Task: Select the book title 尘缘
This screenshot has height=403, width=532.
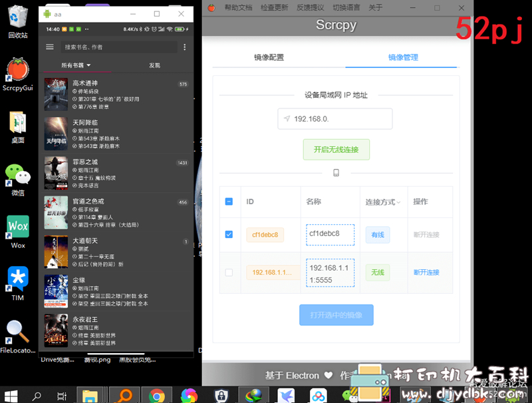Action: click(78, 280)
